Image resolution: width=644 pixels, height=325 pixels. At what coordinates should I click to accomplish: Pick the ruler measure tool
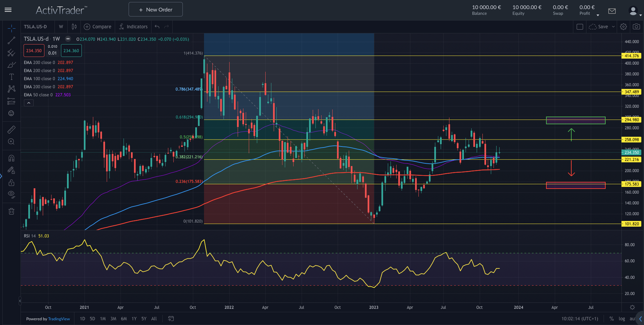point(11,130)
